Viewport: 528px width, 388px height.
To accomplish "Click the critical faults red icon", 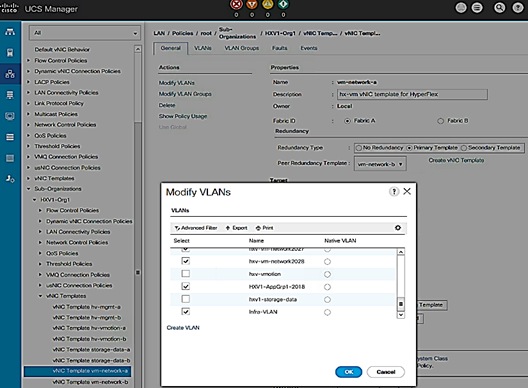I will point(236,5).
